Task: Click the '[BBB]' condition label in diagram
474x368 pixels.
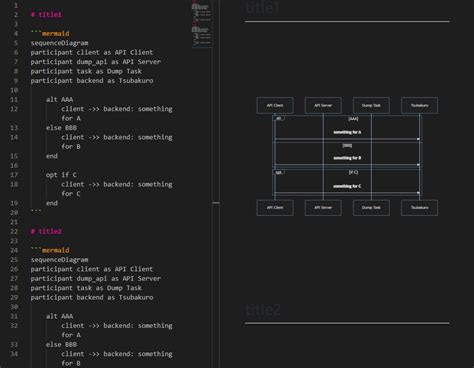Action: coord(347,146)
